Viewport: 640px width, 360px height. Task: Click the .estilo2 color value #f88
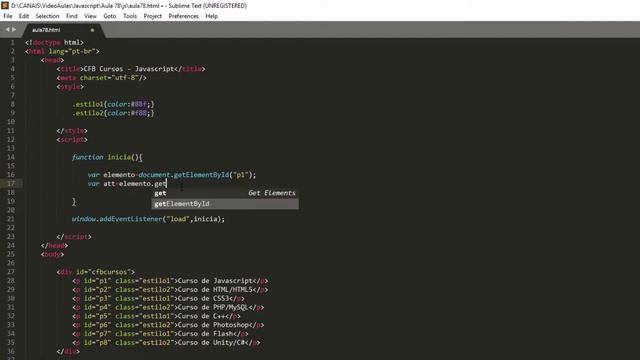[x=139, y=113]
